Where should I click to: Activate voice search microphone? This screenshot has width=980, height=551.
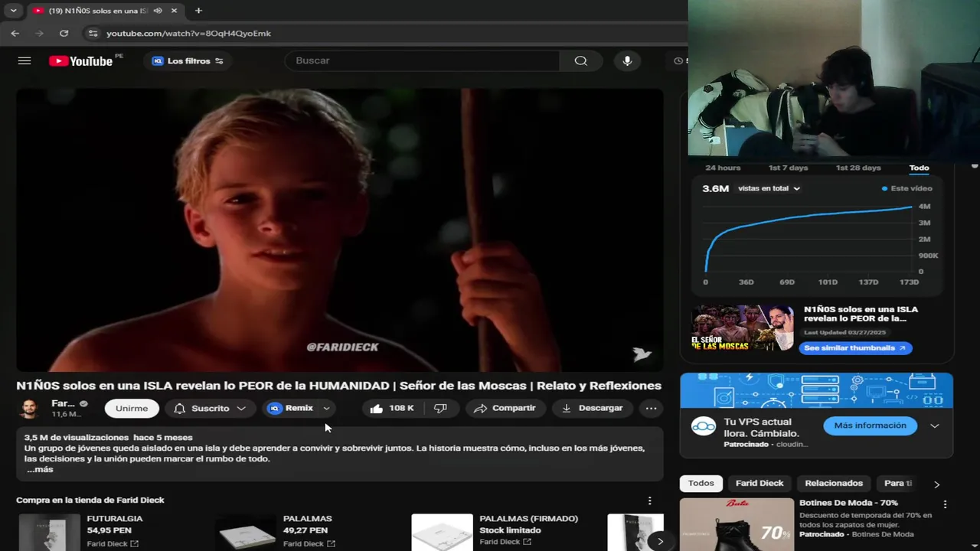627,60
